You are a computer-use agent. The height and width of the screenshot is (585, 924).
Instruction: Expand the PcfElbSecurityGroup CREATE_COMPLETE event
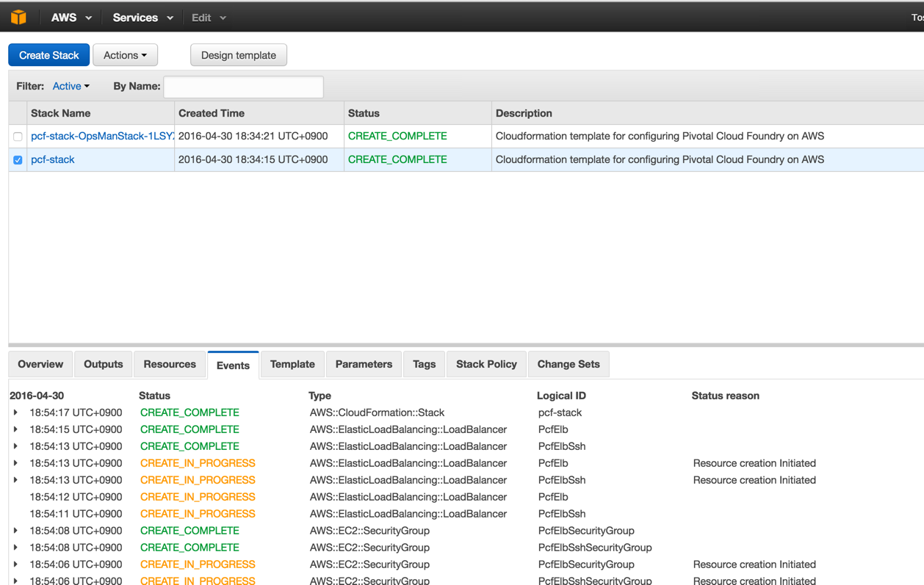16,531
